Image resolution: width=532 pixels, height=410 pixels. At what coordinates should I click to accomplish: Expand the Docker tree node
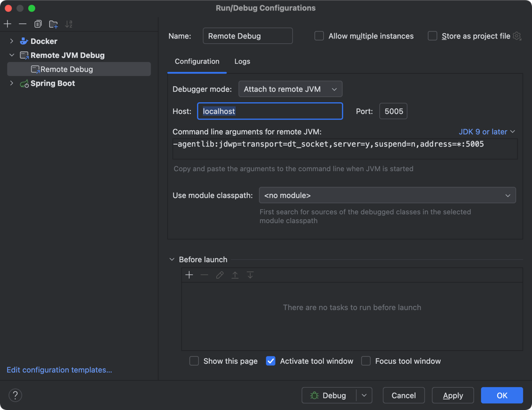point(12,41)
